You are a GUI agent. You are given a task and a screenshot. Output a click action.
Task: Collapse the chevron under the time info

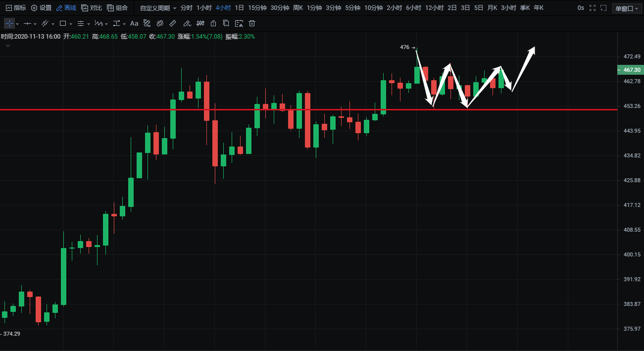[x=8, y=46]
